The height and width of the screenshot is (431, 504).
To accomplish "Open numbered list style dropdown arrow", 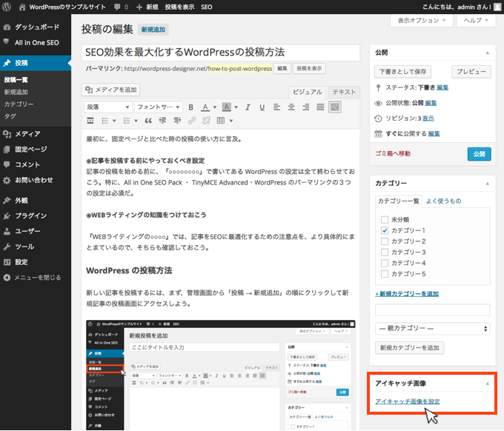I will click(x=136, y=121).
